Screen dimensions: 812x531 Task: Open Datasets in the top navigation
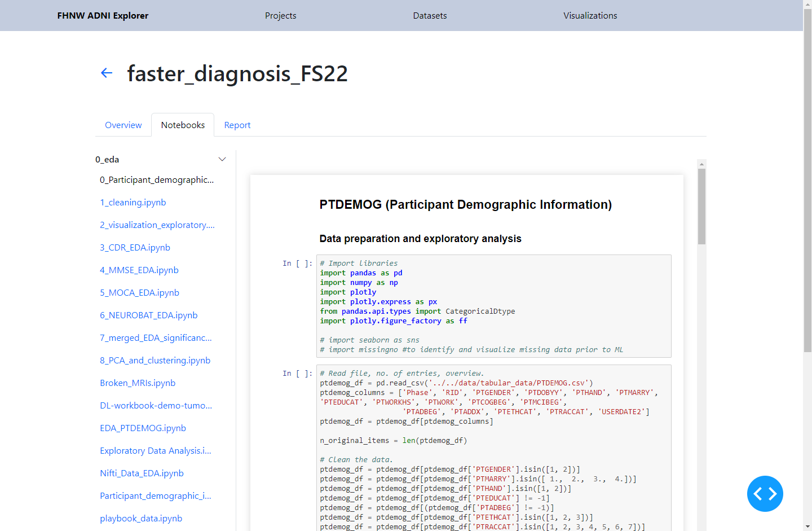tap(430, 16)
